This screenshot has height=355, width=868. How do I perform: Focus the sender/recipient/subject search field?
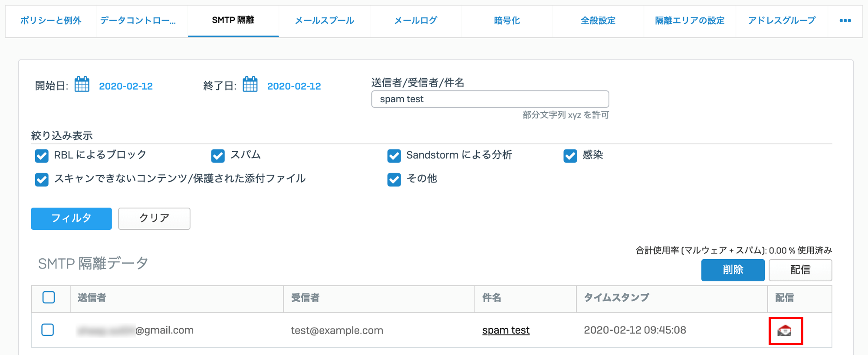coord(490,99)
